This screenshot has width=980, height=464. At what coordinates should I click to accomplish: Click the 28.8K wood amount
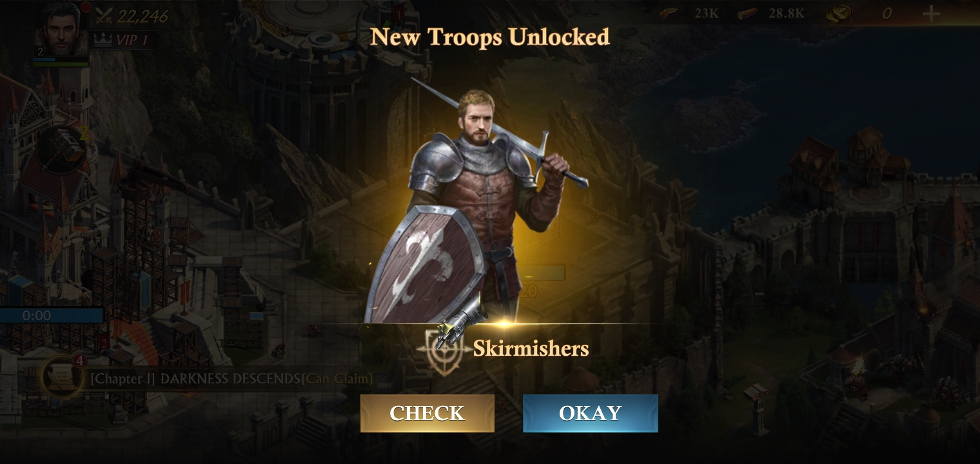(x=787, y=13)
